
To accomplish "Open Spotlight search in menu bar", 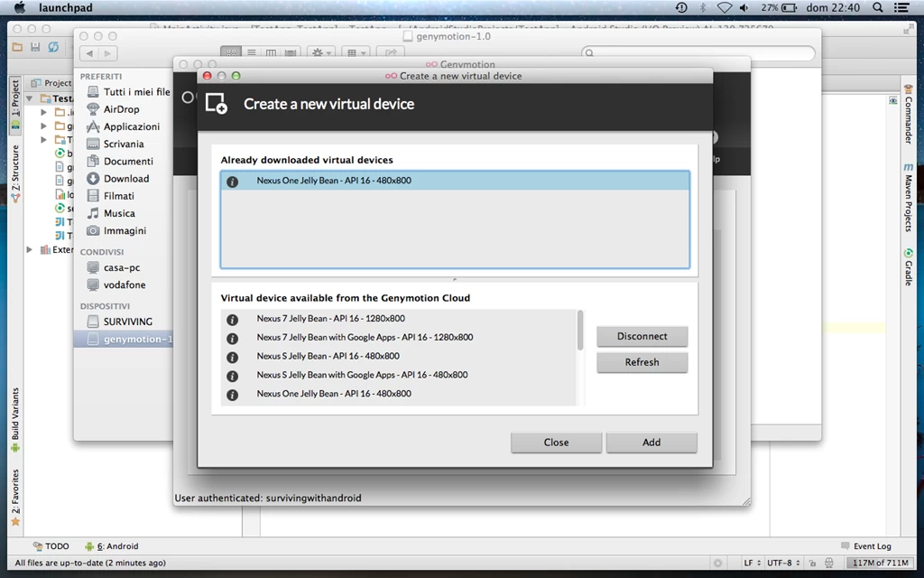I will [877, 7].
